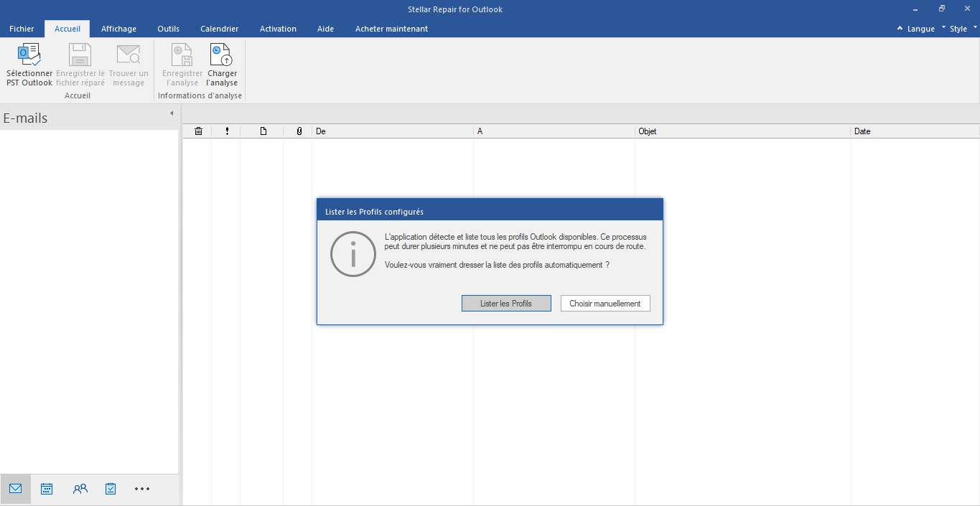Click the E-mails pane title
This screenshot has width=980, height=506.
pyautogui.click(x=25, y=118)
